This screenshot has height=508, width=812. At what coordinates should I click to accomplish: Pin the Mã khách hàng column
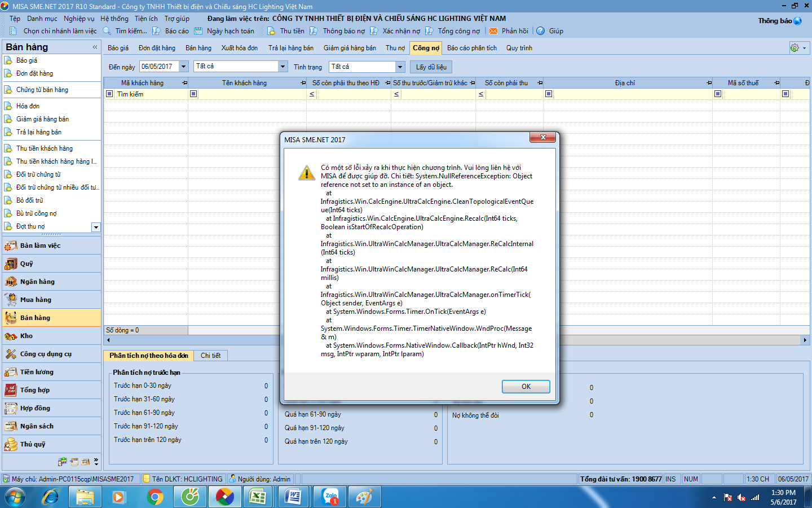click(x=184, y=83)
